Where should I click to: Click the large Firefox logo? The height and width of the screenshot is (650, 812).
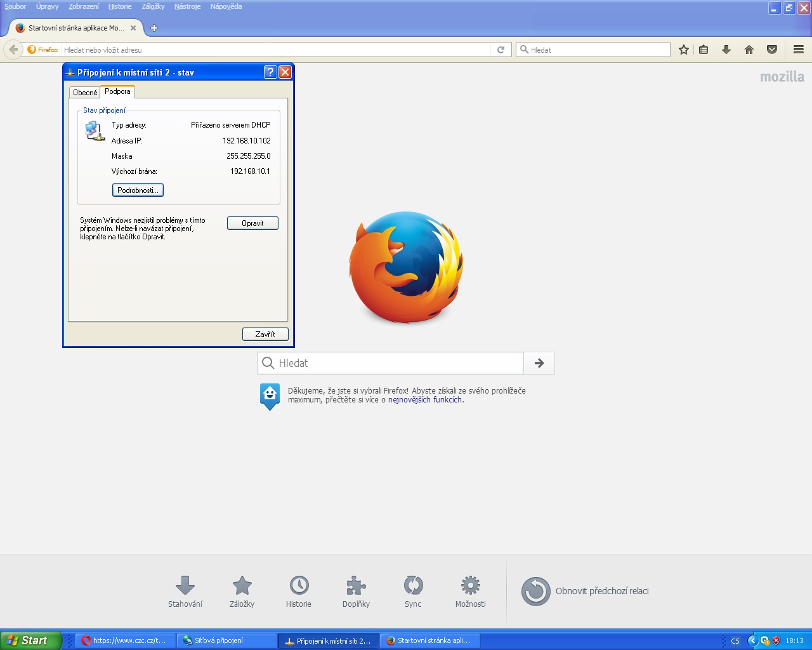(x=406, y=267)
